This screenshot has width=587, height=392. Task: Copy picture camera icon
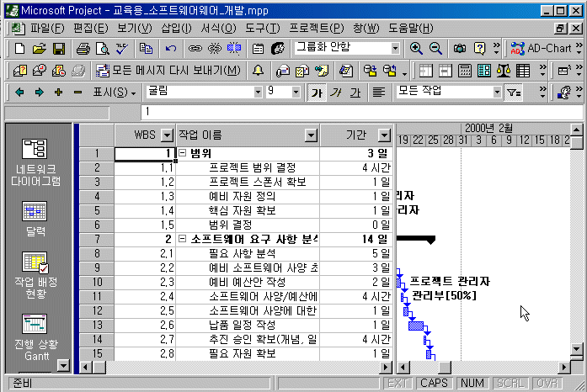click(460, 49)
